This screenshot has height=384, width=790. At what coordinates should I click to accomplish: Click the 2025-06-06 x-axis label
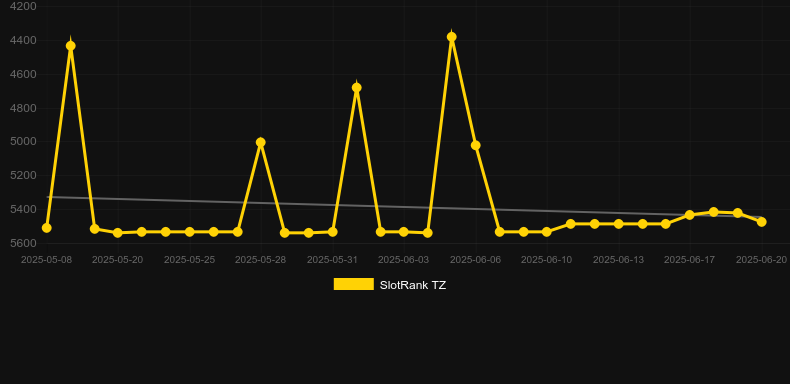click(x=475, y=260)
